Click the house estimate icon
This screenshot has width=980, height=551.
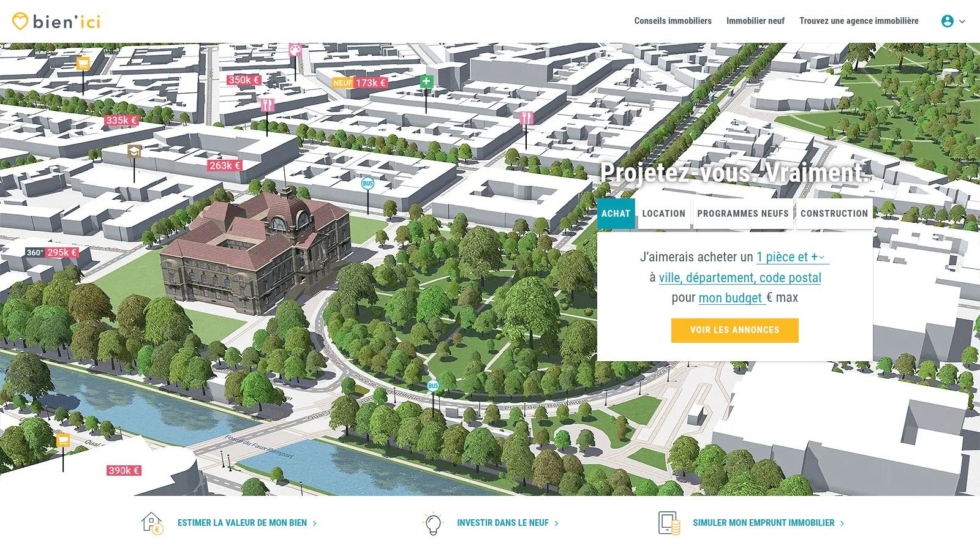tap(152, 523)
